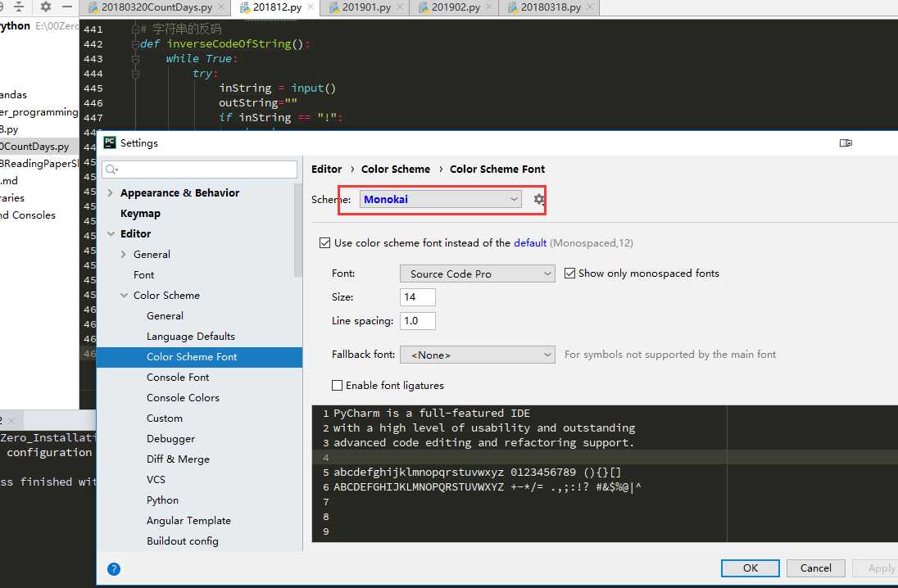Switch to 201812.py tab

coord(277,7)
